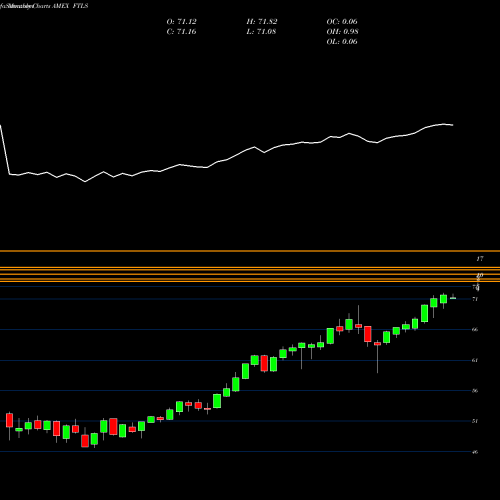Click the end point of the white line chart

click(453, 125)
